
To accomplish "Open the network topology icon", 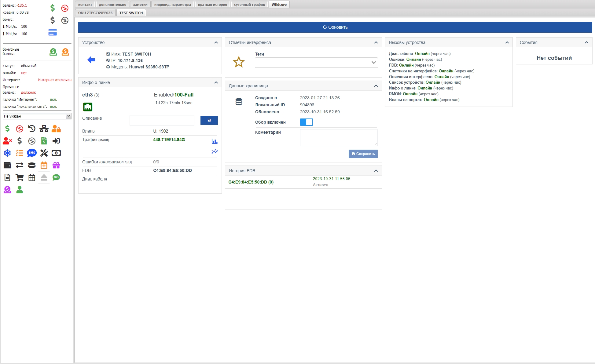I will [x=44, y=129].
